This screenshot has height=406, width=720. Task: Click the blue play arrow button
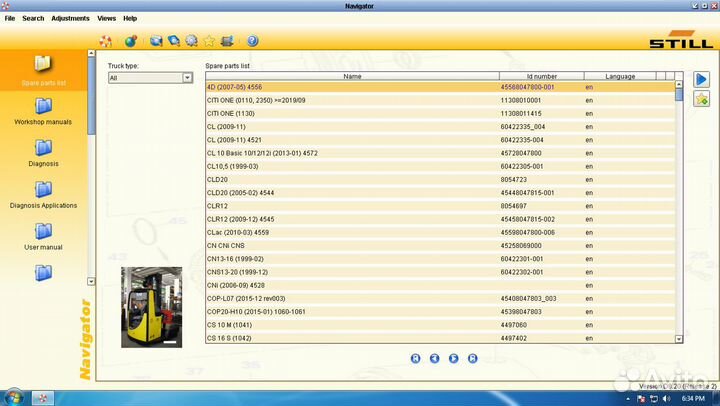pos(702,78)
